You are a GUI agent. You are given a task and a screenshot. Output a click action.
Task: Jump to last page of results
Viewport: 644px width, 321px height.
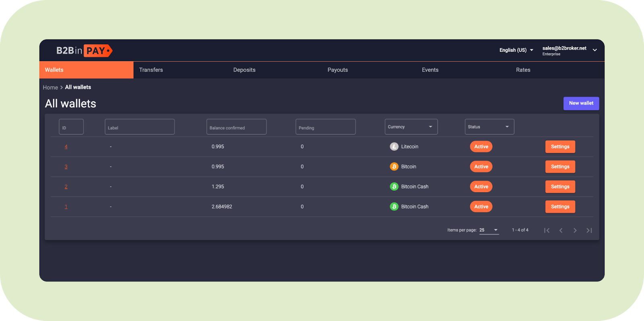(589, 230)
